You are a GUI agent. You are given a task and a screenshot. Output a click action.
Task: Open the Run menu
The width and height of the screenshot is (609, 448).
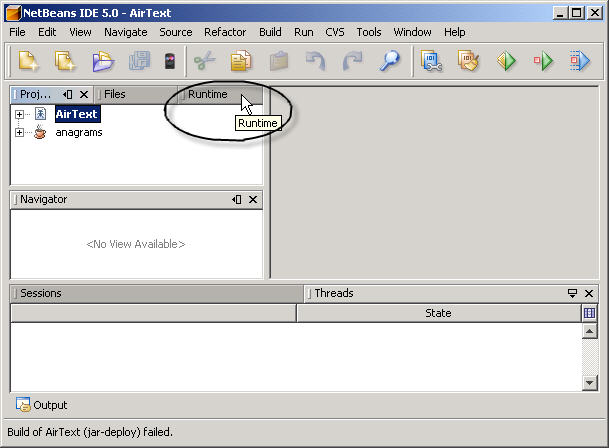pyautogui.click(x=304, y=32)
